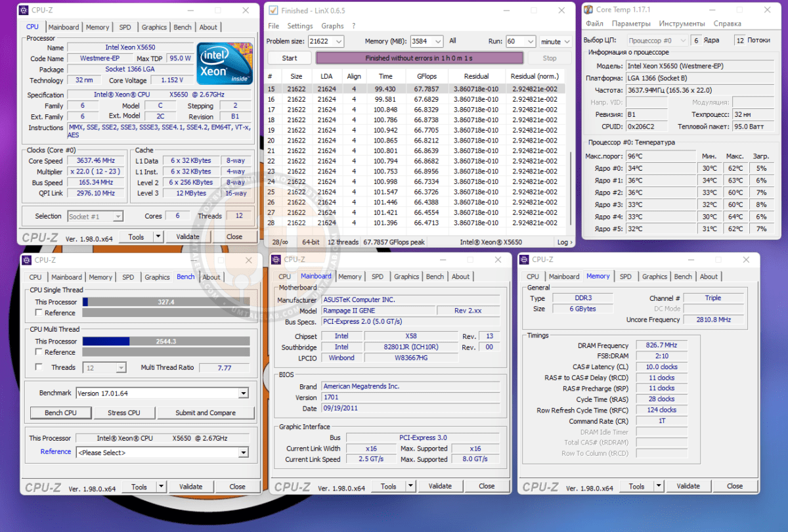Viewport: 788px width, 532px height.
Task: Open the minute unit dropdown in LinX
Action: click(556, 41)
